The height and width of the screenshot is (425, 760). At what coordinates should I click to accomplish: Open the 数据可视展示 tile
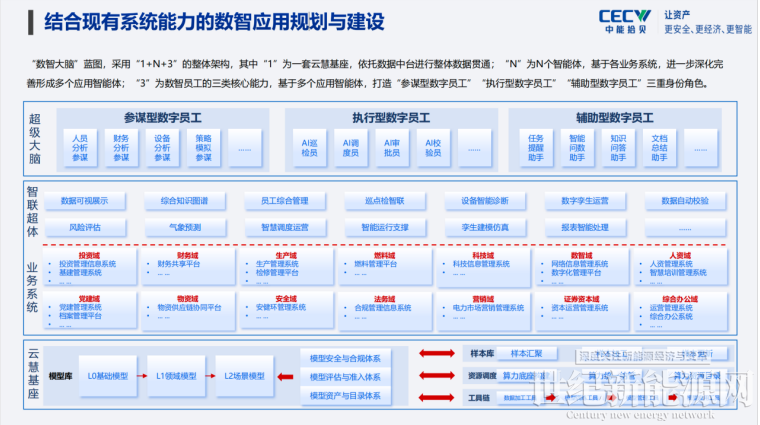coord(84,201)
